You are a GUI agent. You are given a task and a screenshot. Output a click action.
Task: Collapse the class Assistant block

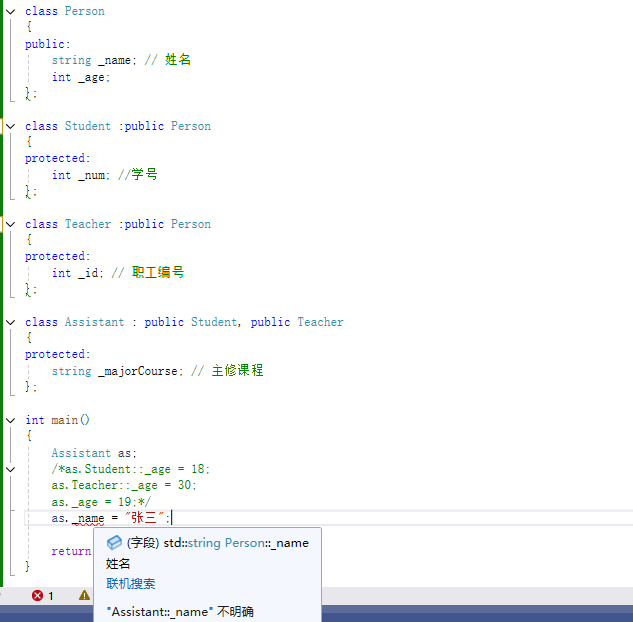pos(11,323)
